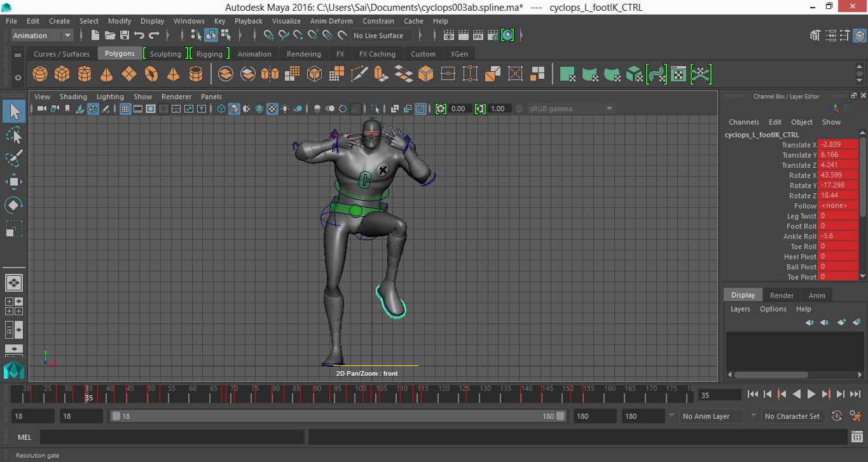Toggle film gate in viewport toolbar

tap(138, 109)
